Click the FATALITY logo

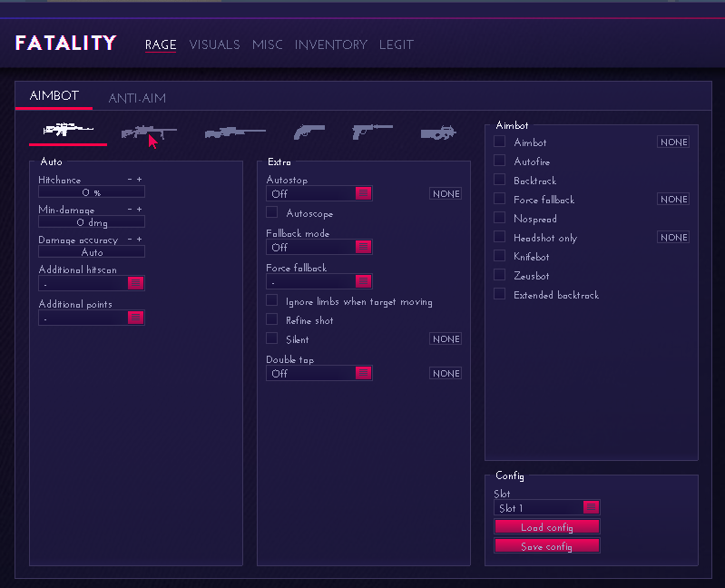65,44
